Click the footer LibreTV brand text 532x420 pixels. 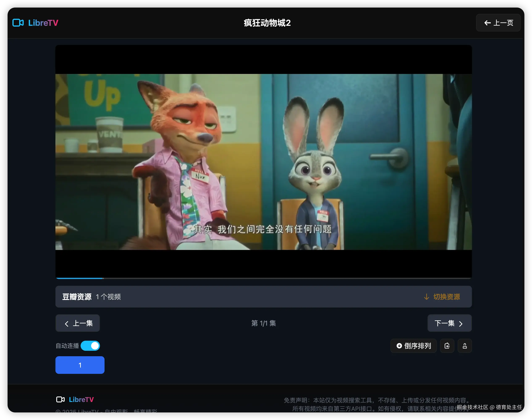click(x=81, y=399)
